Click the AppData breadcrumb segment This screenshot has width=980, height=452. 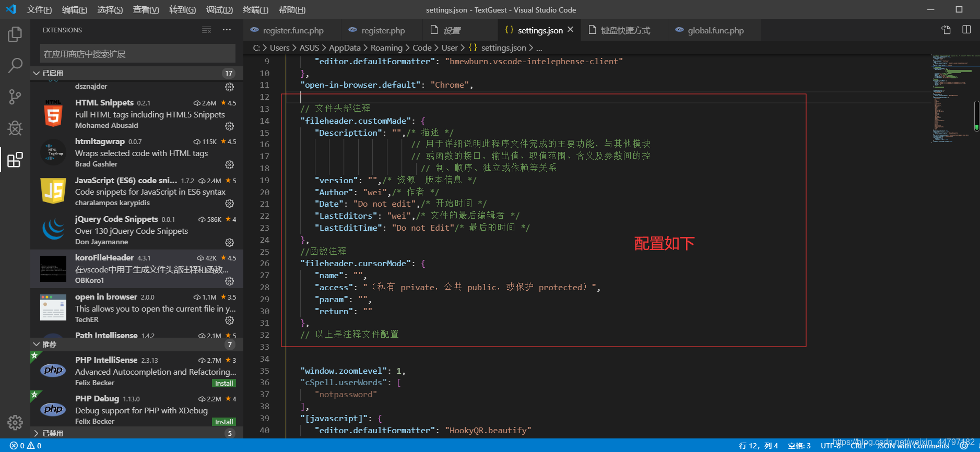point(345,48)
